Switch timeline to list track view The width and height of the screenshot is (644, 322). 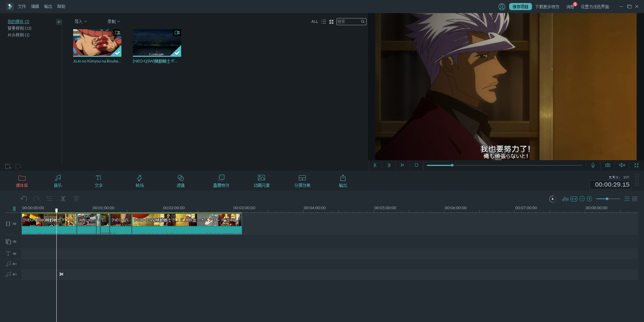(627, 199)
